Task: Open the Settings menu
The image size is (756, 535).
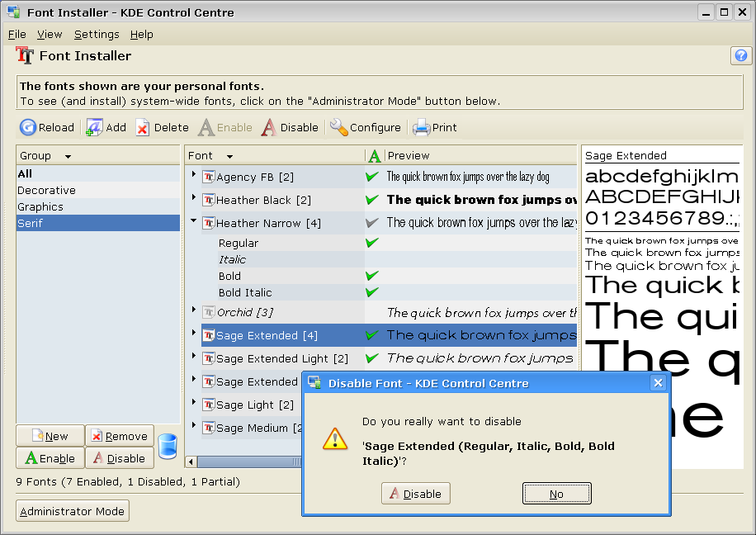Action: pos(97,34)
